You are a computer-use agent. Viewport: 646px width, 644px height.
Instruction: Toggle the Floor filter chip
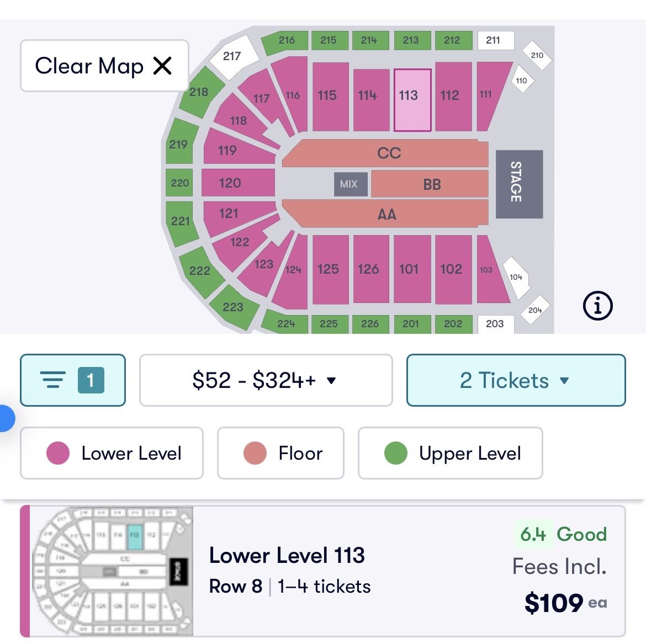[x=280, y=453]
